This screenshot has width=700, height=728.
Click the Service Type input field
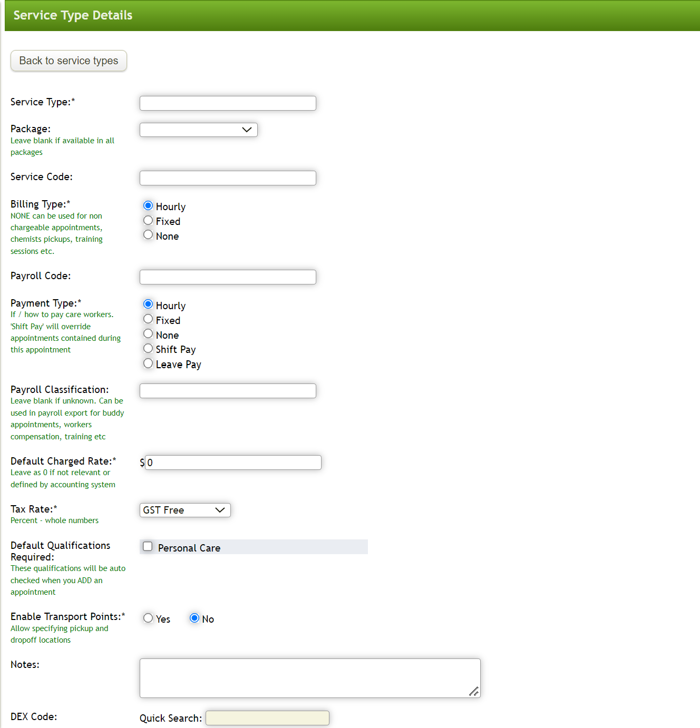(227, 103)
